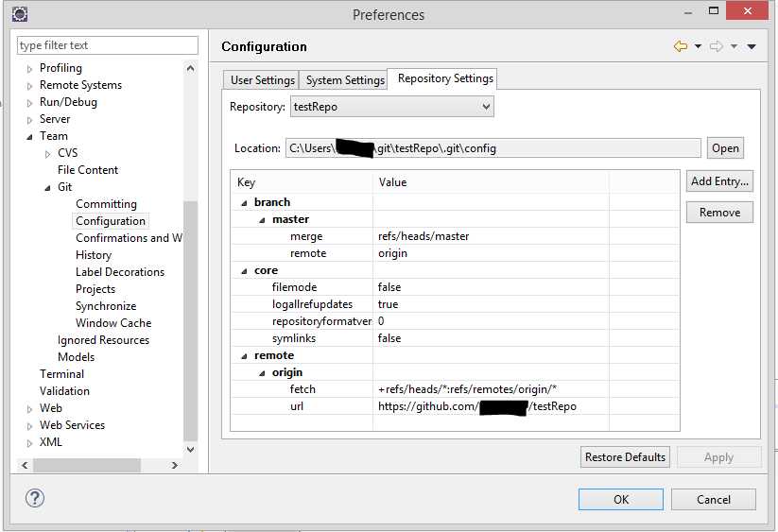Open the Validation preference page
778x532 pixels.
click(x=64, y=391)
